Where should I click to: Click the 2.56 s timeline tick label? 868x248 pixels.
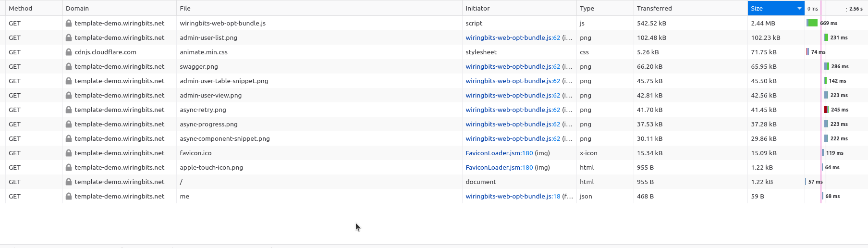coord(856,9)
